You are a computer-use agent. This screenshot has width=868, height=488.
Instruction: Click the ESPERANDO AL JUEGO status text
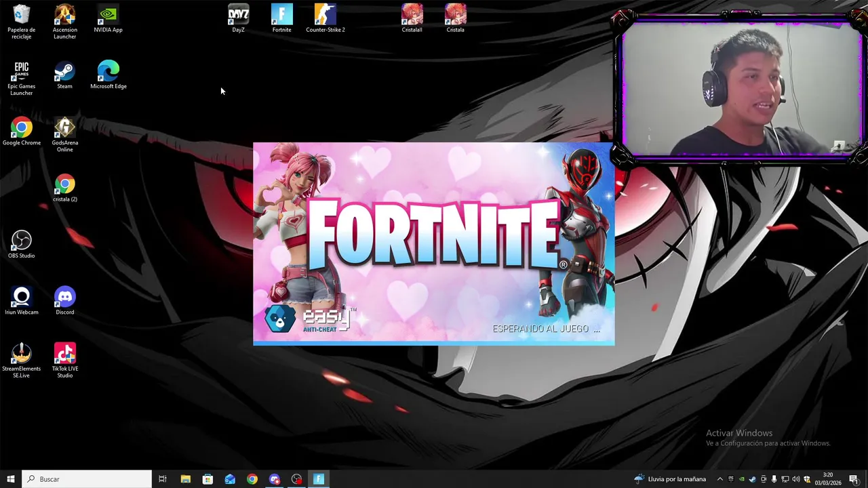(x=547, y=329)
